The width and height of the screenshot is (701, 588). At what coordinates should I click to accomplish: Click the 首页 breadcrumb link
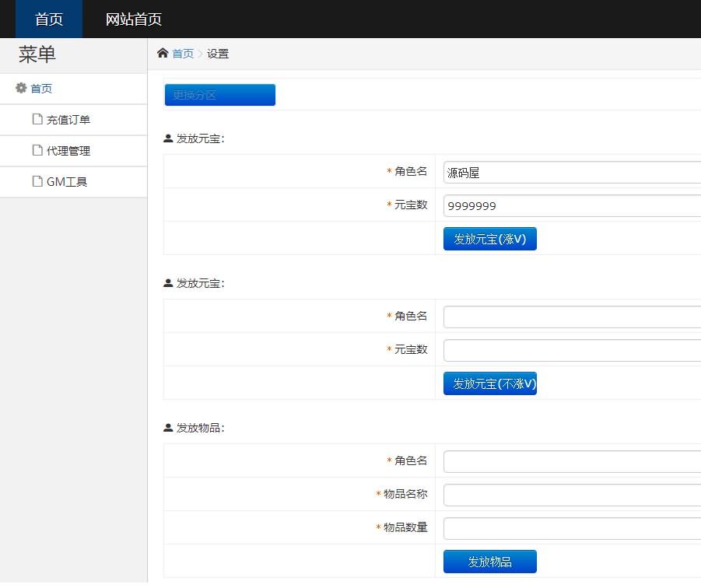183,54
